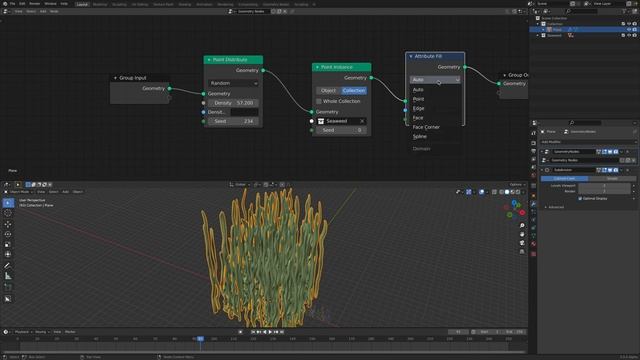Screen dimensions: 640x360
Task: Choose Auto option in domain list
Action: (418, 90)
